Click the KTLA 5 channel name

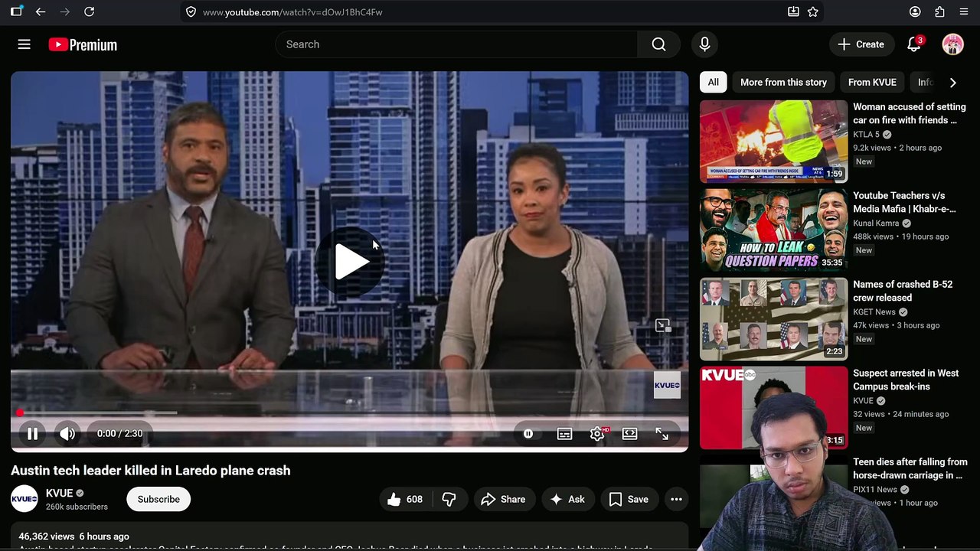[866, 135]
